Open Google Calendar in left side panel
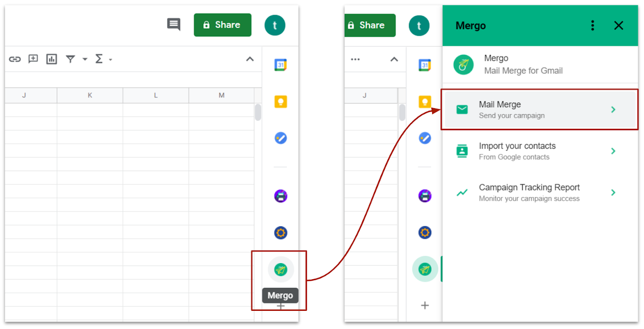Image resolution: width=644 pixels, height=329 pixels. 280,65
